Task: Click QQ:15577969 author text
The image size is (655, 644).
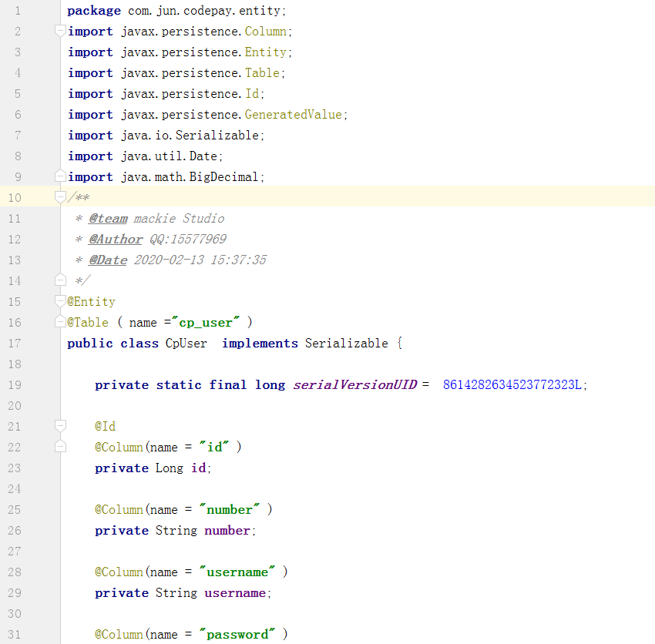Action: (x=188, y=239)
